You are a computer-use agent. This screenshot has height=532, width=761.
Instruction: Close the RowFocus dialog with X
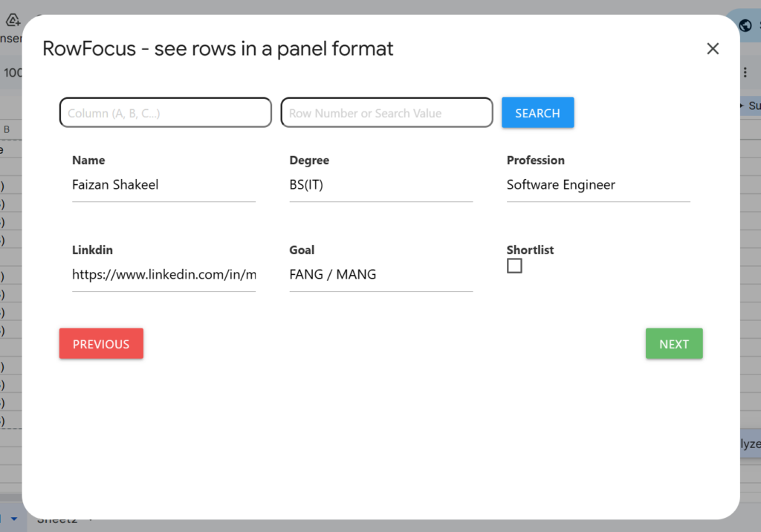pyautogui.click(x=713, y=49)
